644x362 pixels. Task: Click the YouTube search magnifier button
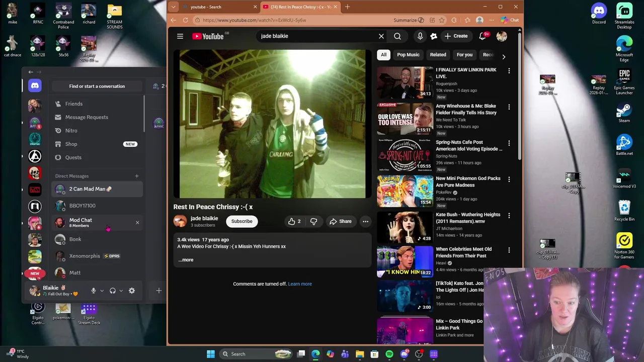click(x=397, y=36)
